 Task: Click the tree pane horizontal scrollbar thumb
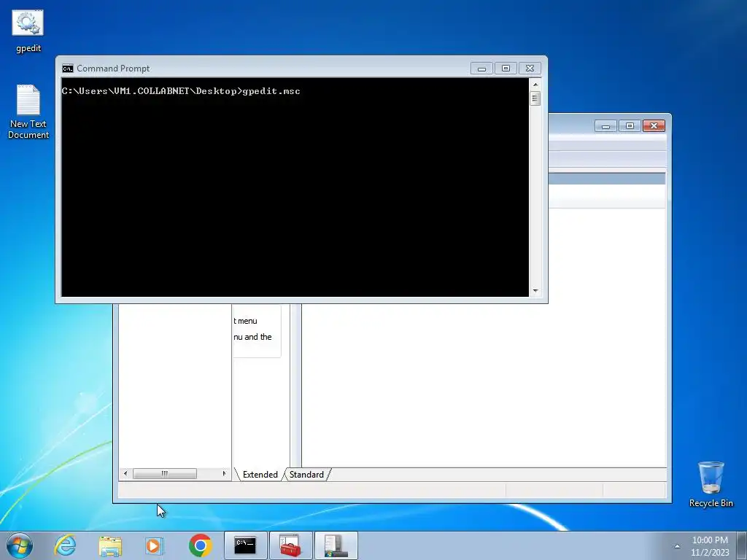[x=164, y=474]
